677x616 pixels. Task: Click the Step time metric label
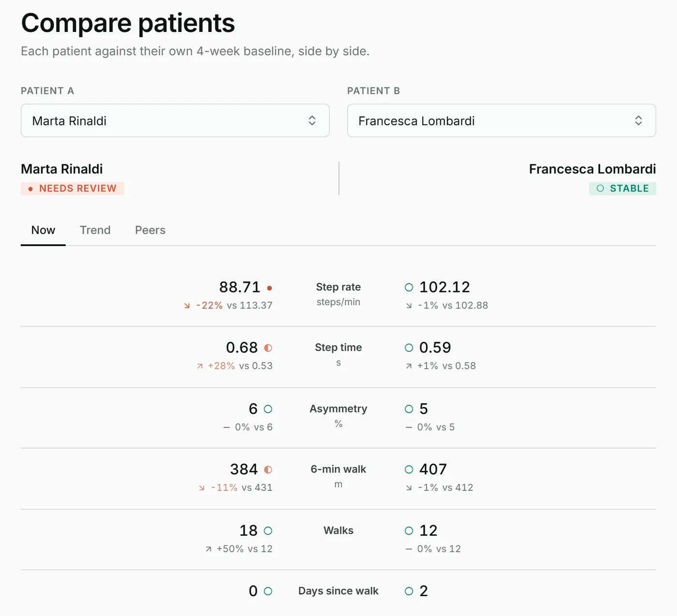338,348
